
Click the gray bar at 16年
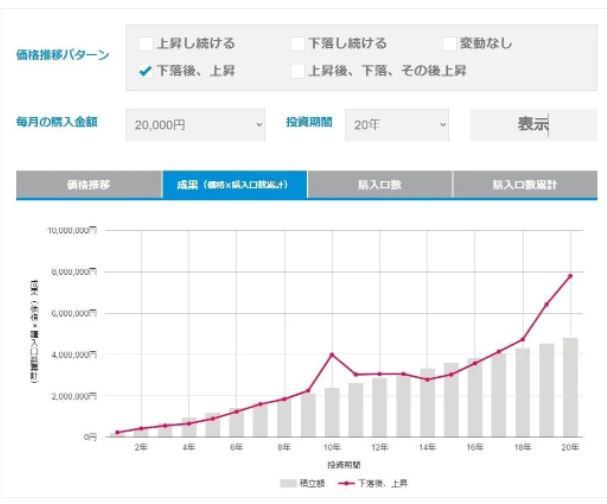(475, 397)
